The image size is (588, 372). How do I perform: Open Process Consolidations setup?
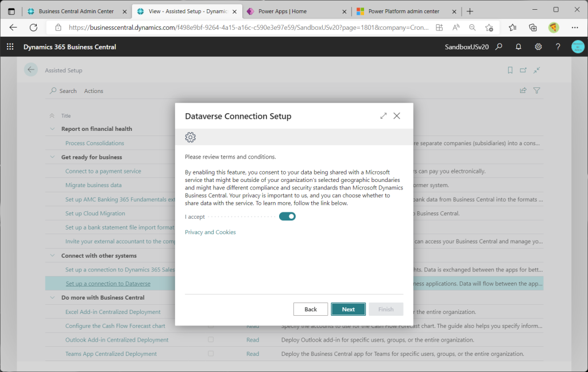click(95, 143)
